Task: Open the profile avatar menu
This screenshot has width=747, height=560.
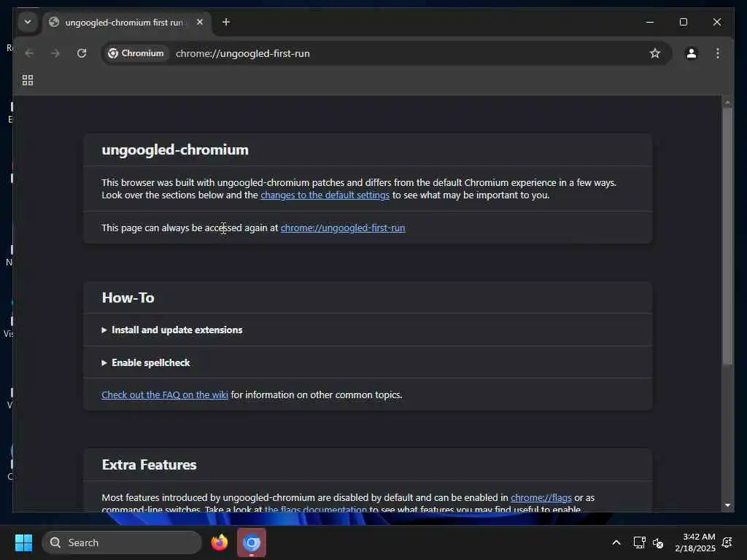Action: point(692,53)
